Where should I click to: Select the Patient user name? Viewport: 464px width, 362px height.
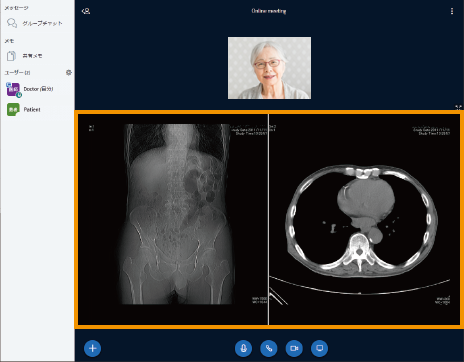pos(32,109)
